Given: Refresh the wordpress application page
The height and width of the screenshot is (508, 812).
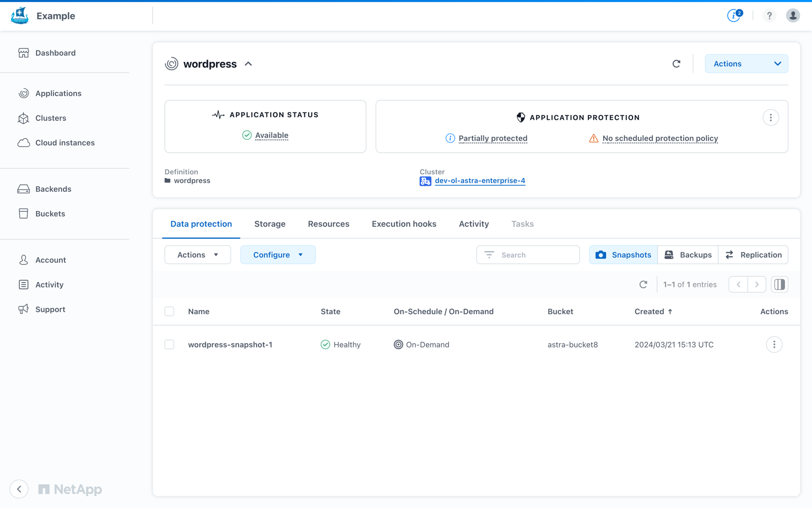Looking at the screenshot, I should click(x=676, y=64).
